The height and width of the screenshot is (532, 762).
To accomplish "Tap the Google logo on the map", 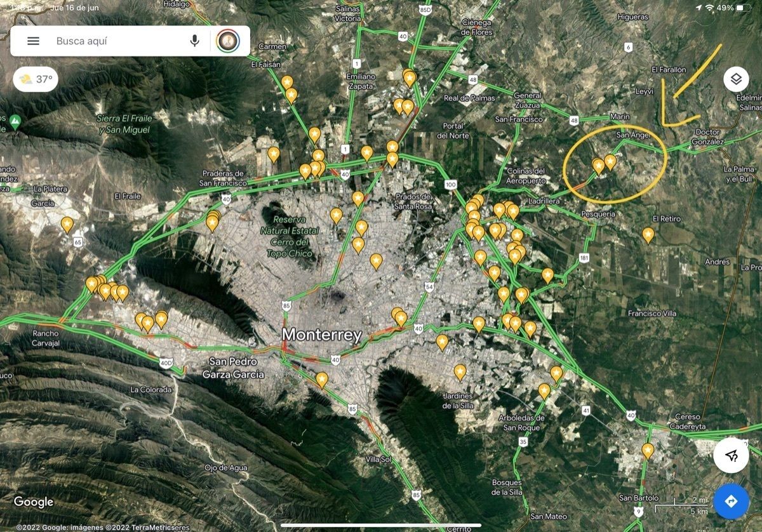I will coord(33,502).
